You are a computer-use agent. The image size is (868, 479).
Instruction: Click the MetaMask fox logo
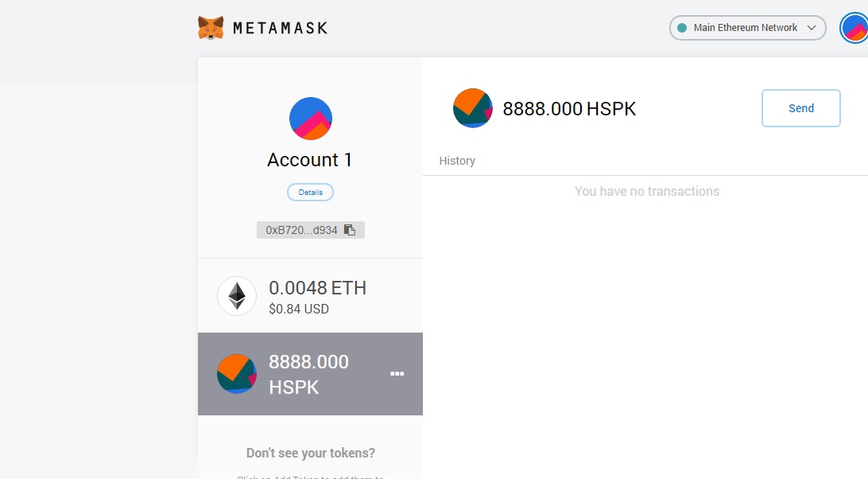pos(211,28)
